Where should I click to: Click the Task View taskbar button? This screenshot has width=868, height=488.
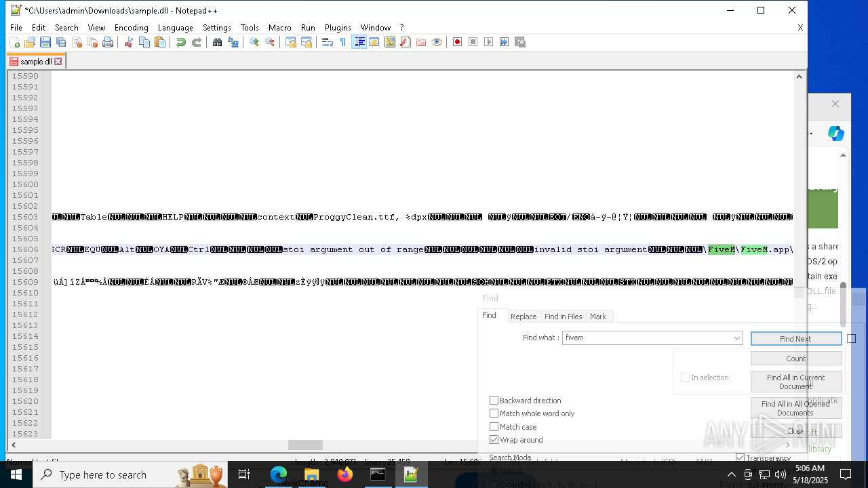pos(244,474)
